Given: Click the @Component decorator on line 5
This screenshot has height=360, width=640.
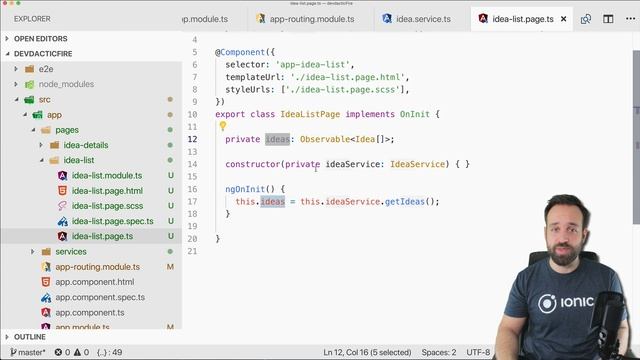Looking at the screenshot, I should [x=240, y=52].
